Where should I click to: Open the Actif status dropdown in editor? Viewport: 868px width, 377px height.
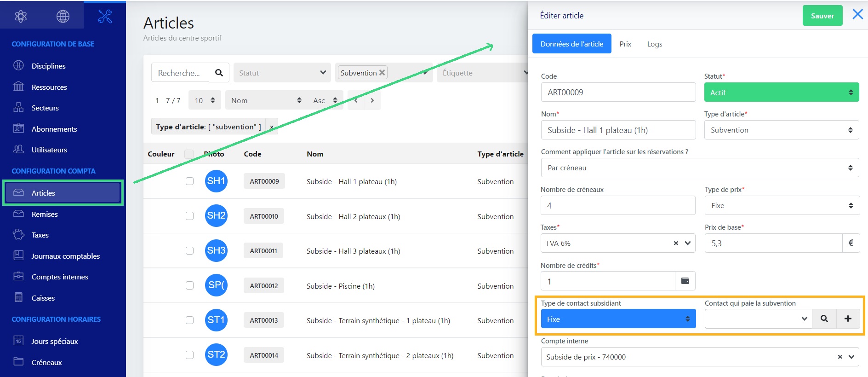pos(782,93)
